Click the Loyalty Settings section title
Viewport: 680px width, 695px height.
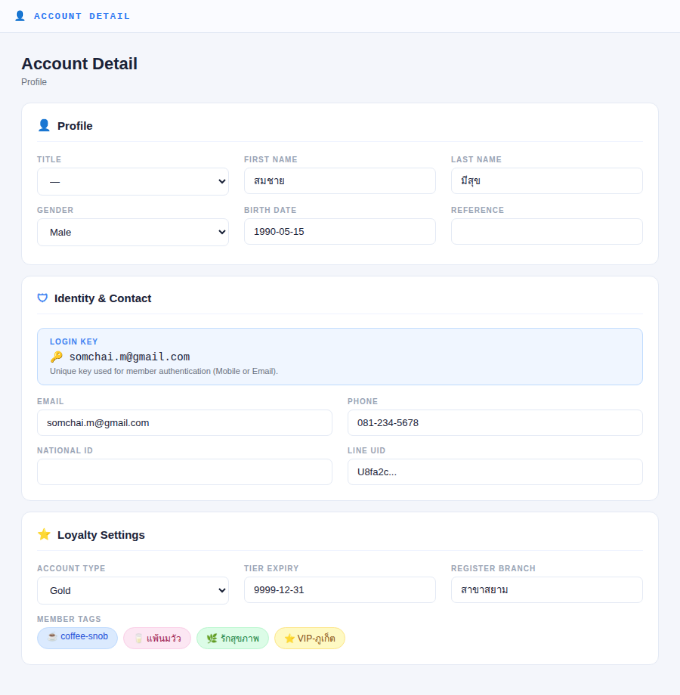tap(101, 535)
